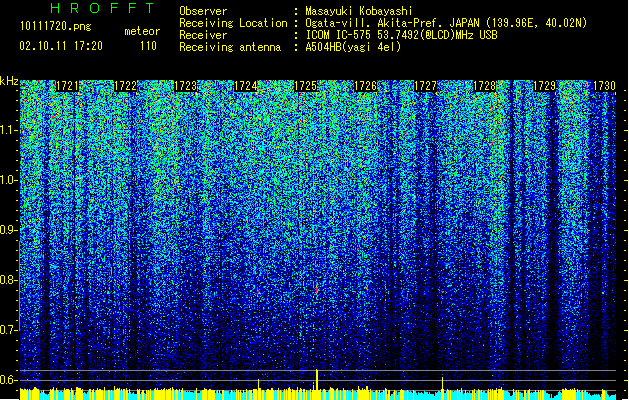
Task: Click the meteor label
Action: click(x=142, y=31)
